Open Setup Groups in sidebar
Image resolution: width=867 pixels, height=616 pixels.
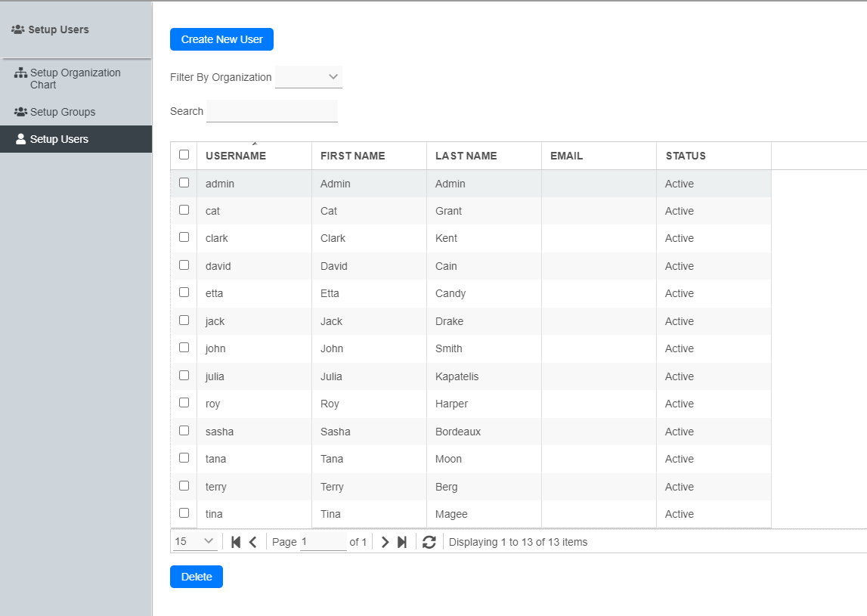63,112
